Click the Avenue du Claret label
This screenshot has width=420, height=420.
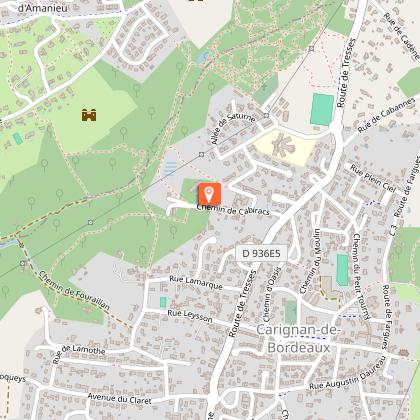(119, 398)
